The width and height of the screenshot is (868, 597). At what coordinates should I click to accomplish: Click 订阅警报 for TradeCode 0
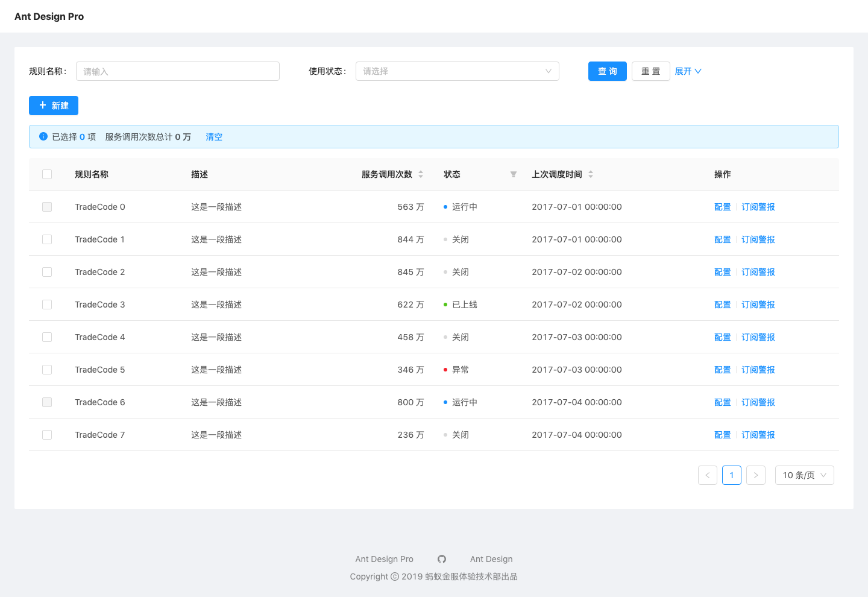pos(758,207)
